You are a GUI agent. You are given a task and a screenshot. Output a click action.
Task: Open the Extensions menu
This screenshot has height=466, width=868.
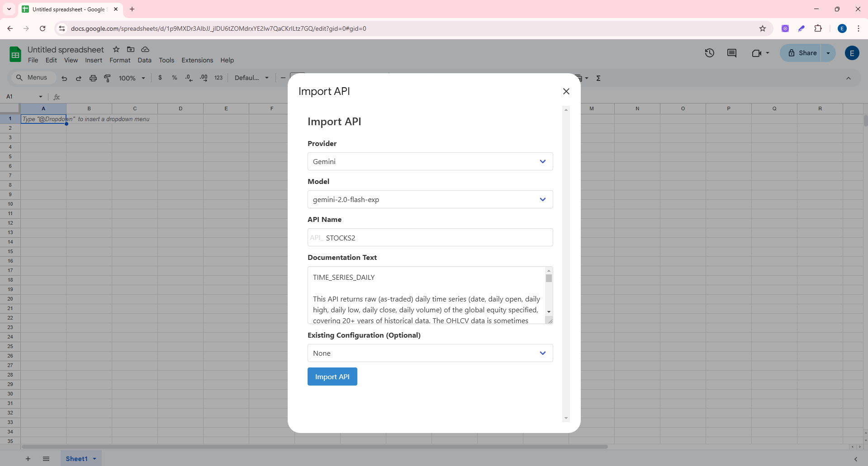pos(197,60)
